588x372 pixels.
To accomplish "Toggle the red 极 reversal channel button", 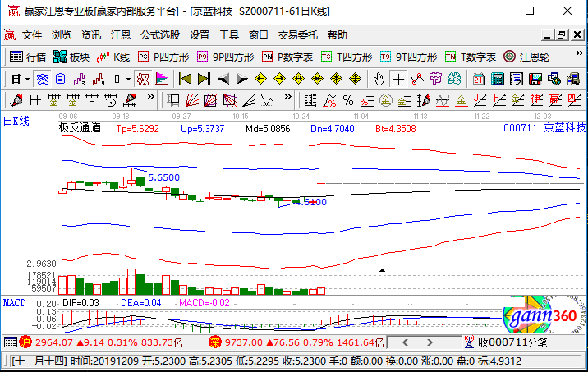I will click(143, 80).
